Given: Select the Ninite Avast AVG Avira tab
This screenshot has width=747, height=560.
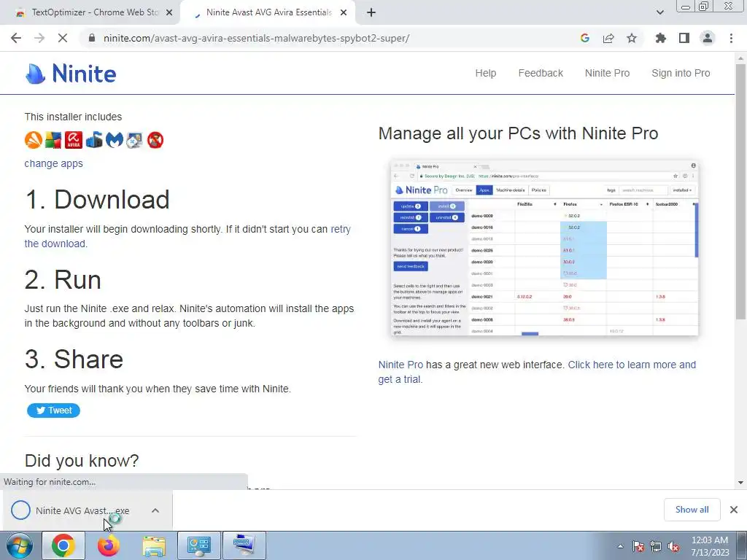Looking at the screenshot, I should pos(268,13).
